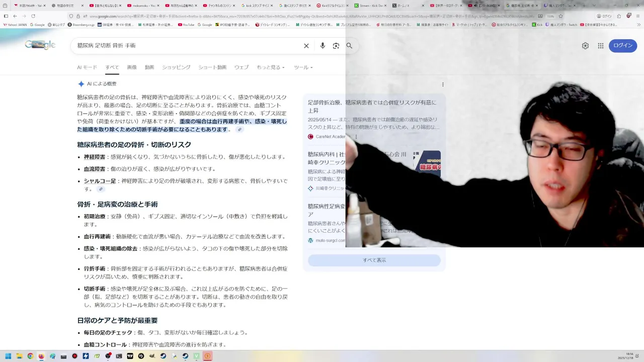Open Google settings gear
Screen dimensions: 644x362
[585, 46]
